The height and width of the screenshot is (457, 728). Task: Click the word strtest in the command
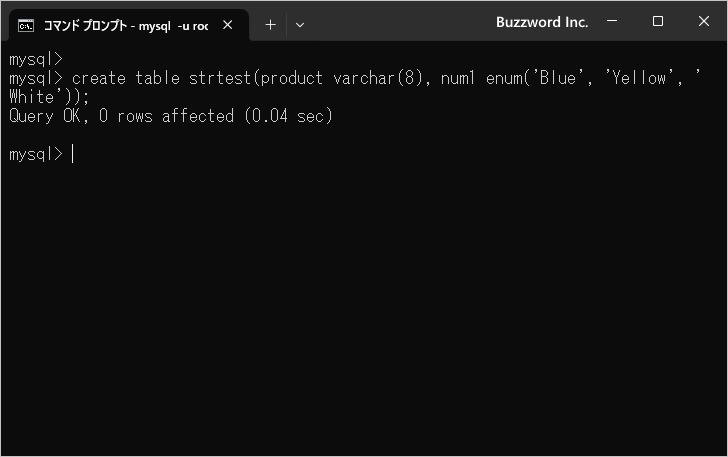point(220,78)
